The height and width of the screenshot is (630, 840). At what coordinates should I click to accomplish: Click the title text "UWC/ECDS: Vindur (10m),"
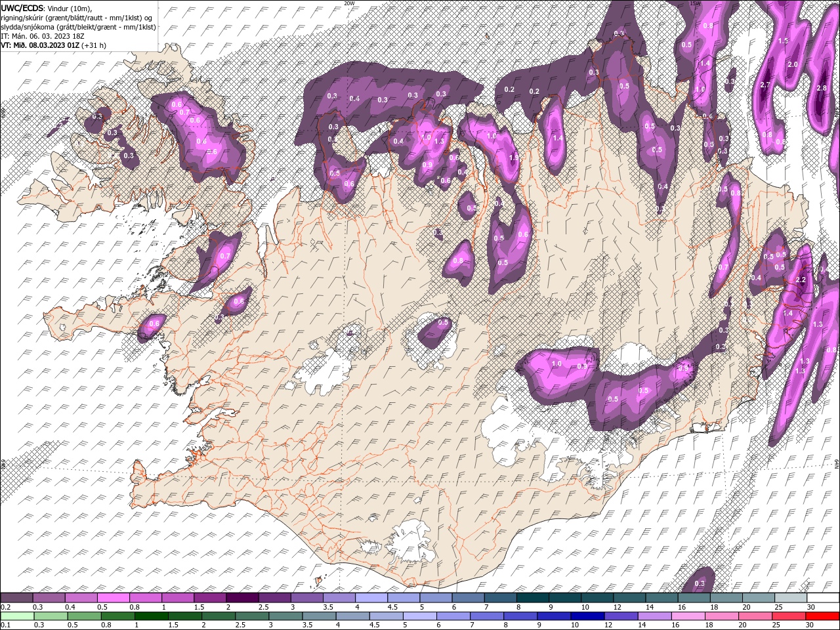pyautogui.click(x=47, y=8)
